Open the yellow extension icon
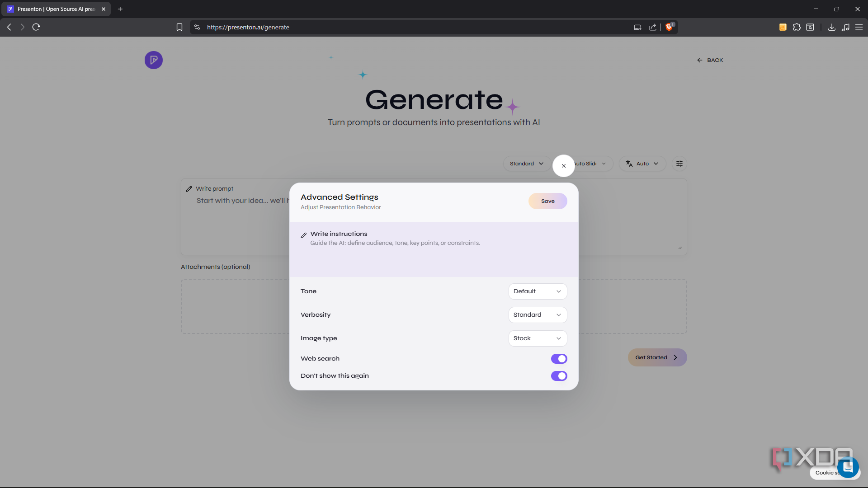 click(x=783, y=27)
